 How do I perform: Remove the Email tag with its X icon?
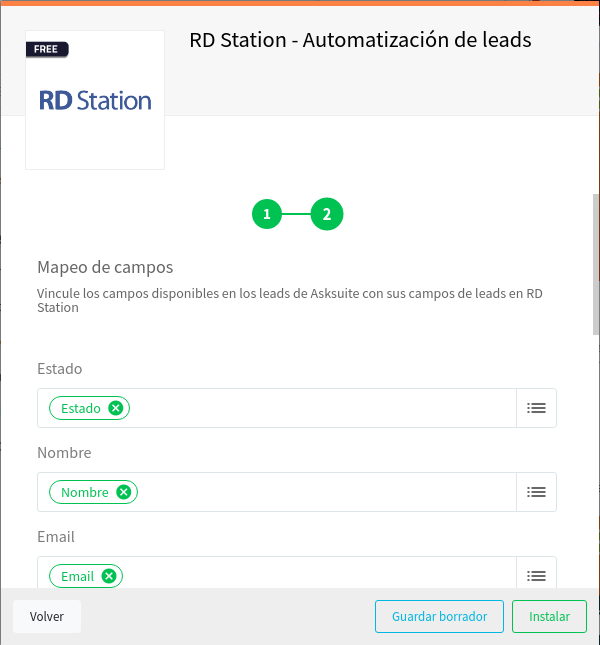[x=109, y=576]
